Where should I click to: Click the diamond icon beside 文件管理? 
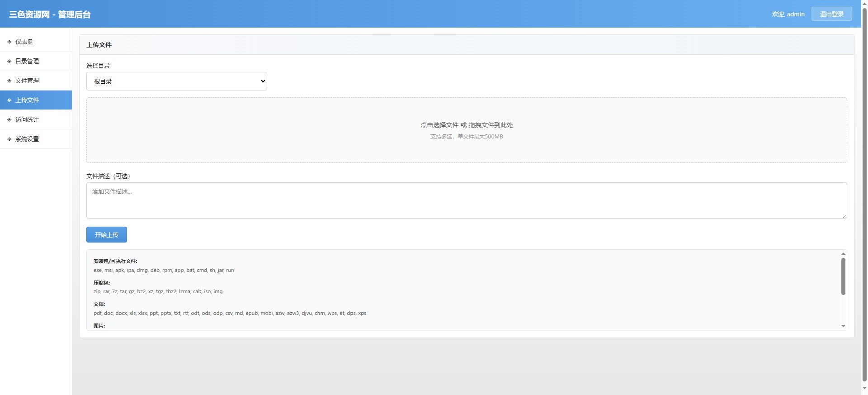[x=9, y=81]
